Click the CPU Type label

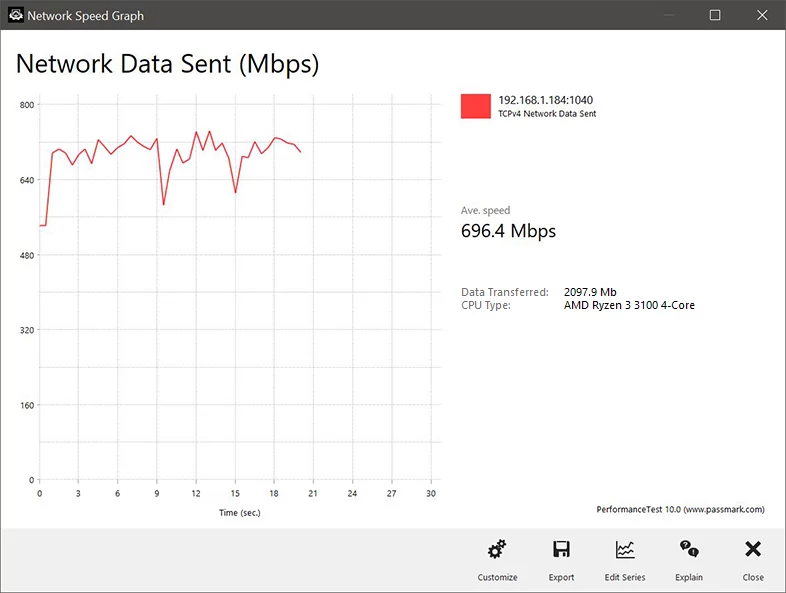[x=486, y=305]
